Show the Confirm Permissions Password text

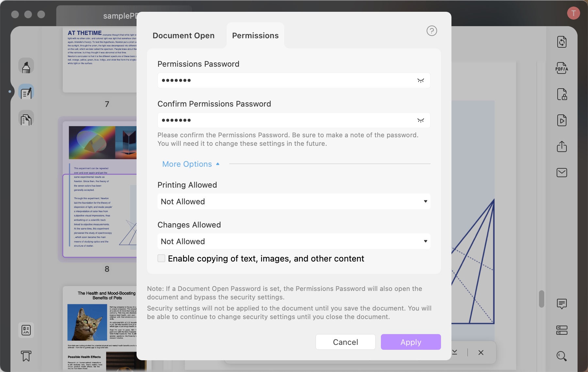(x=421, y=120)
